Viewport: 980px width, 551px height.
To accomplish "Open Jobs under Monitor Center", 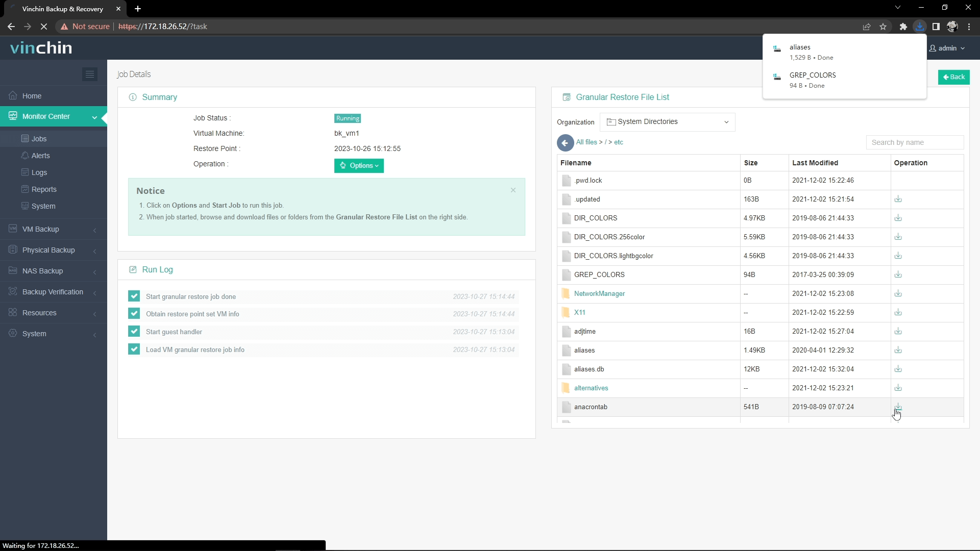I will pos(54,139).
